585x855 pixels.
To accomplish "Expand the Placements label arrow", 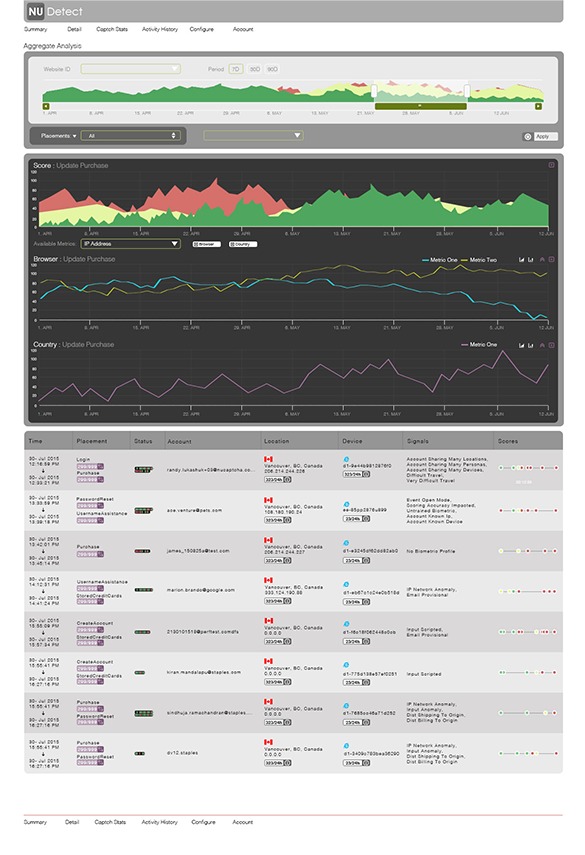I will [75, 136].
